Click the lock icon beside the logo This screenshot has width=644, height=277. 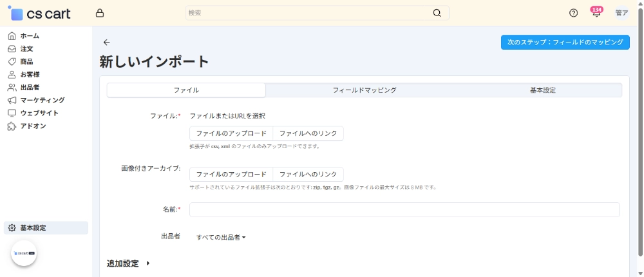coord(99,13)
